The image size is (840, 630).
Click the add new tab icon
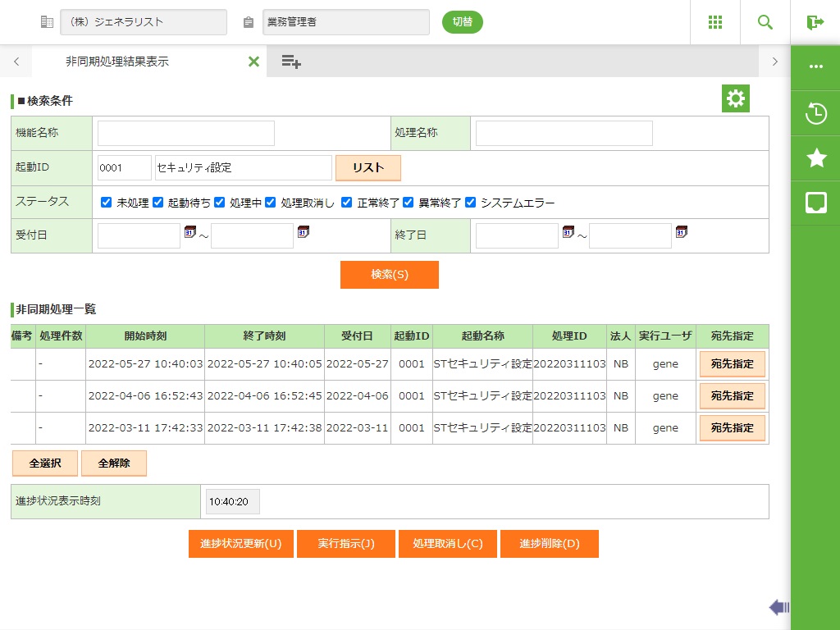point(290,62)
